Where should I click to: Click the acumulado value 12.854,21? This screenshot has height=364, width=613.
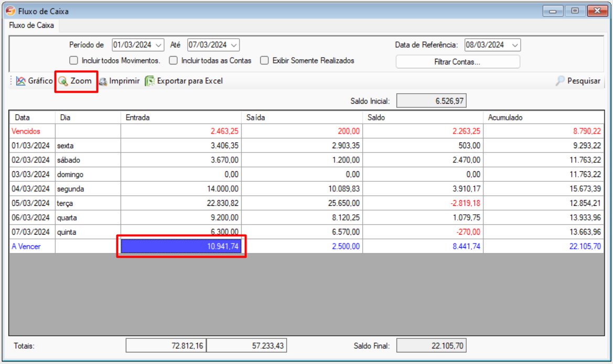544,204
